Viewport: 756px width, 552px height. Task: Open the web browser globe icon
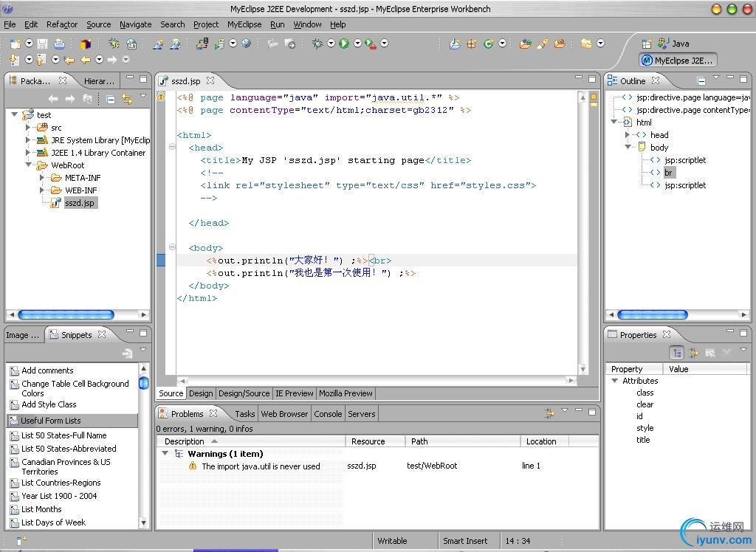pyautogui.click(x=247, y=44)
